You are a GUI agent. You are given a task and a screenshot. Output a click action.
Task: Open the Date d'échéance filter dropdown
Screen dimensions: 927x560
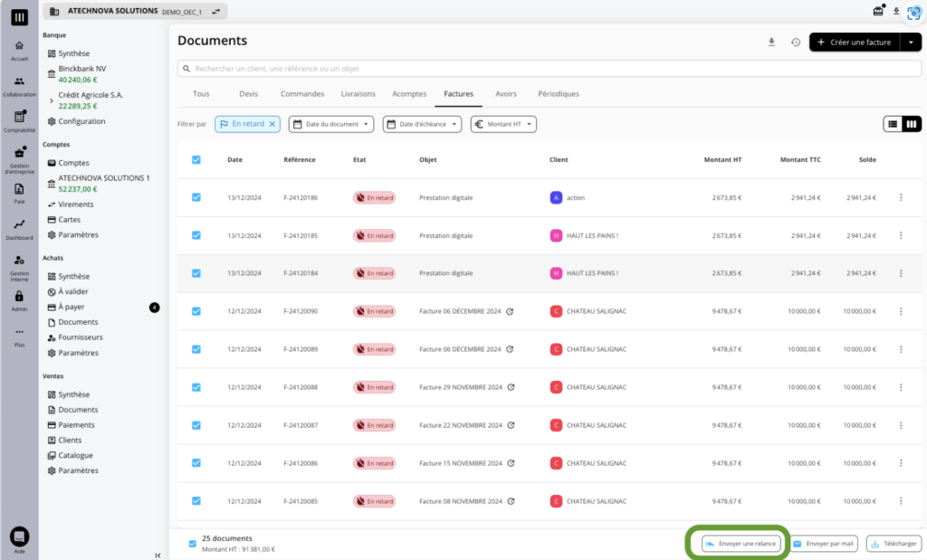pos(422,124)
